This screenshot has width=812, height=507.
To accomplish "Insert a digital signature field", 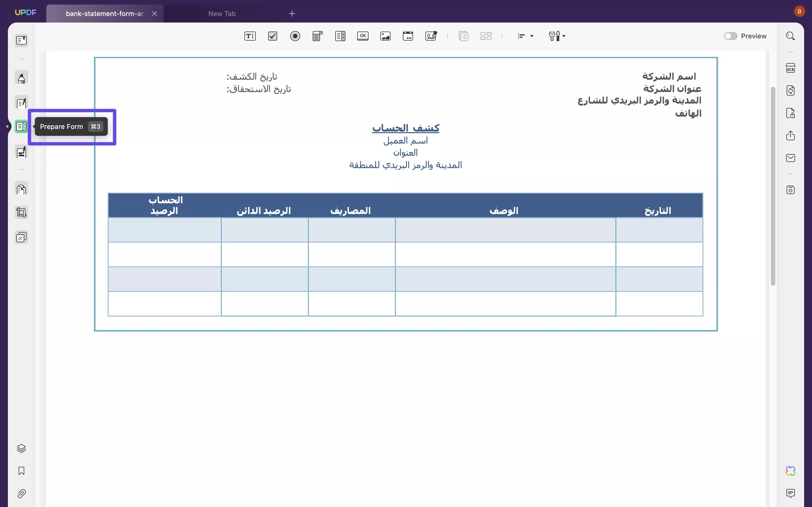I will click(x=431, y=36).
